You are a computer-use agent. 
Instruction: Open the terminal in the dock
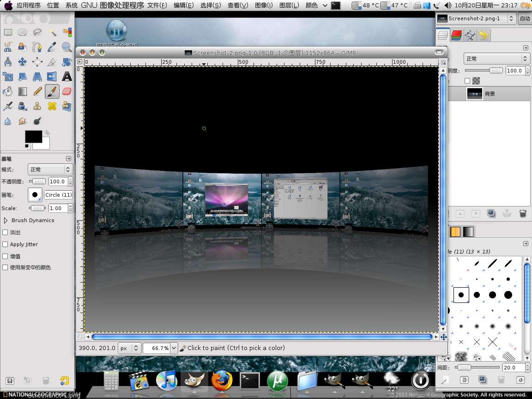click(x=249, y=381)
